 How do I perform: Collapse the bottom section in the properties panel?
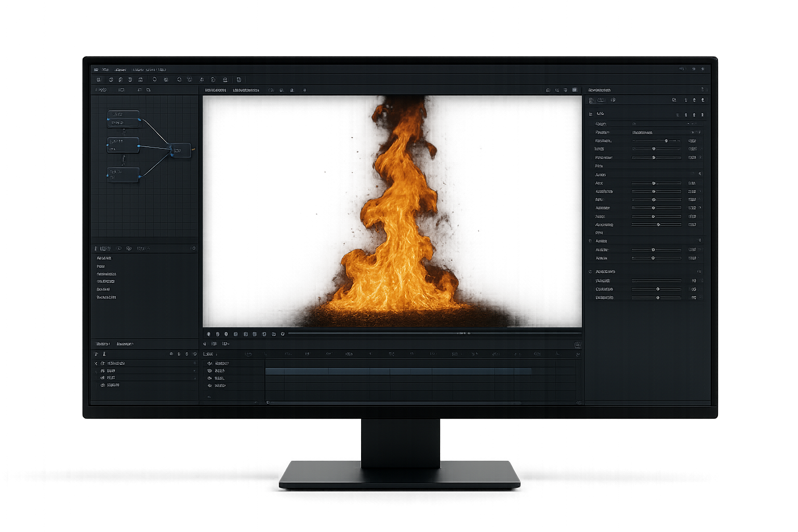pyautogui.click(x=590, y=272)
